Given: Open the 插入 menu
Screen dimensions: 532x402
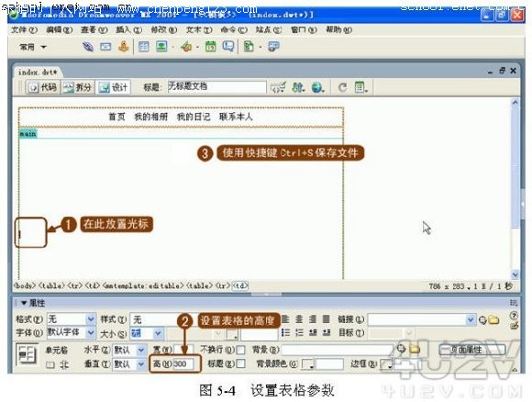Looking at the screenshot, I should tap(128, 30).
